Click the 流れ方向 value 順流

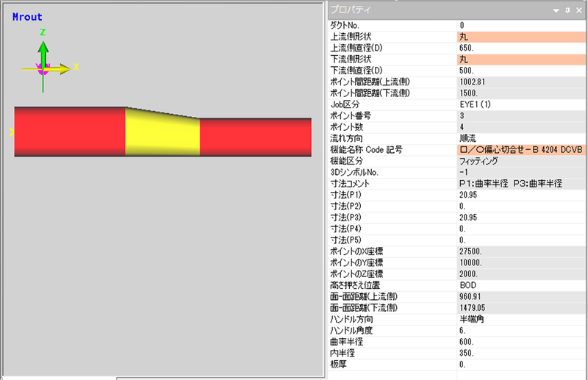tap(521, 138)
